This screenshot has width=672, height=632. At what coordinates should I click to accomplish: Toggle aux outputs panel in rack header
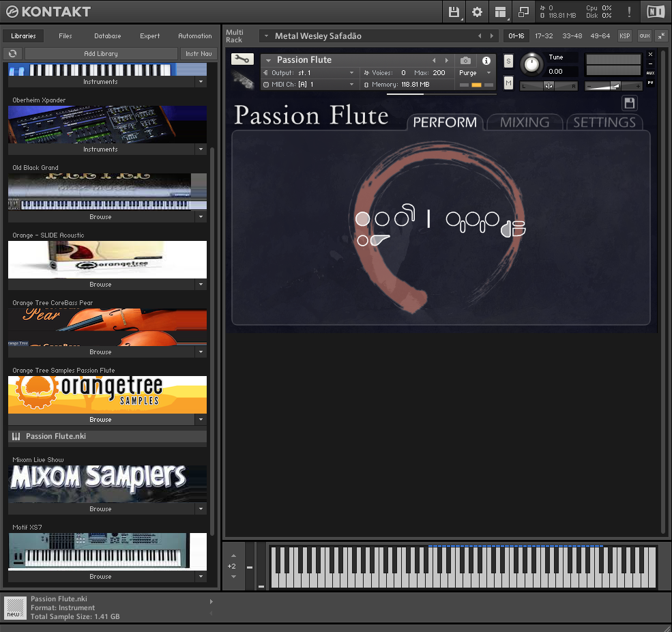645,36
